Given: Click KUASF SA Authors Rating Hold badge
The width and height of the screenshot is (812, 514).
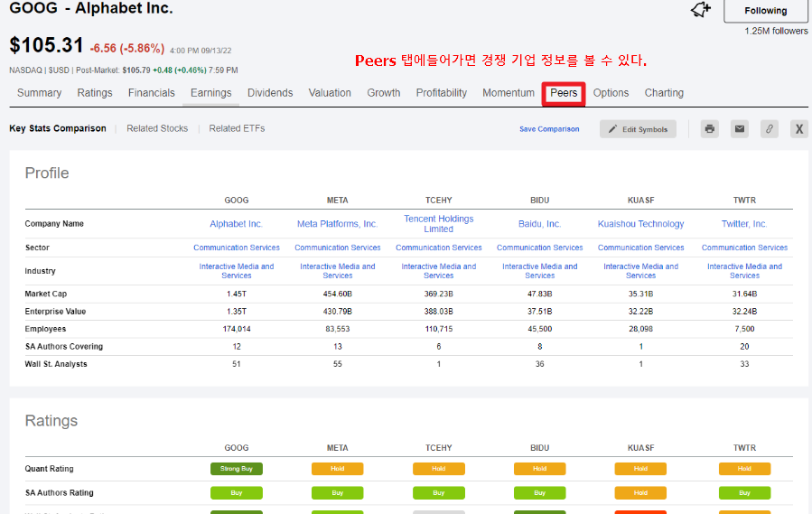Looking at the screenshot, I should point(640,492).
